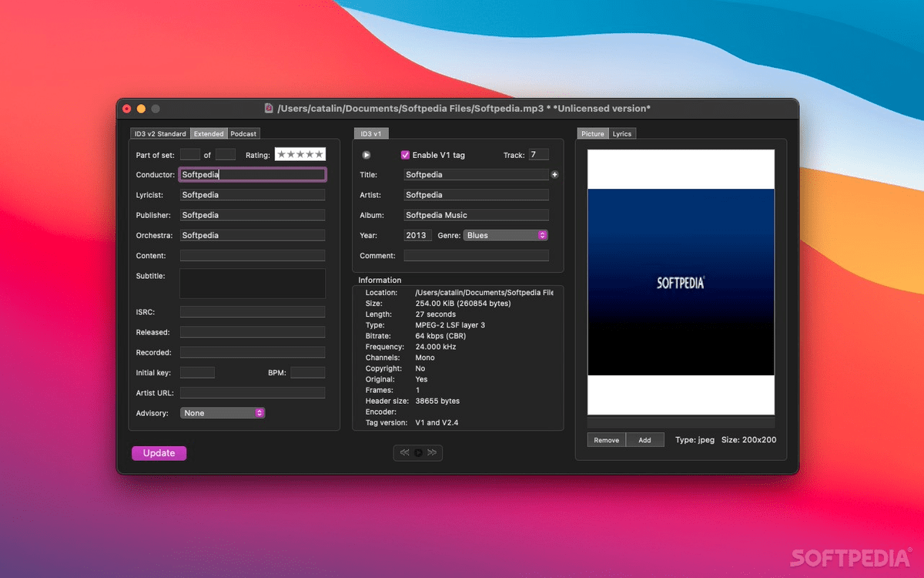Click the document icon in the window title bar
The height and width of the screenshot is (578, 924).
pyautogui.click(x=267, y=109)
